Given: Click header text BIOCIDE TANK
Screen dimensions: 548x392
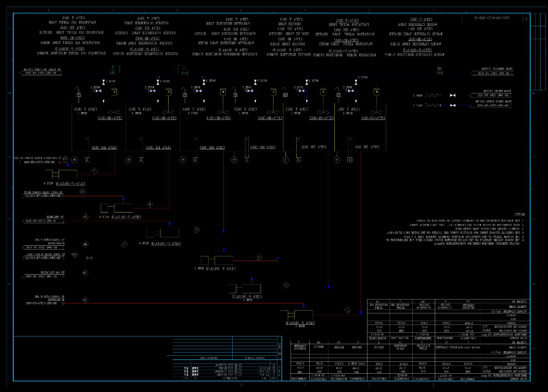Looking at the screenshot, I should click(290, 24).
